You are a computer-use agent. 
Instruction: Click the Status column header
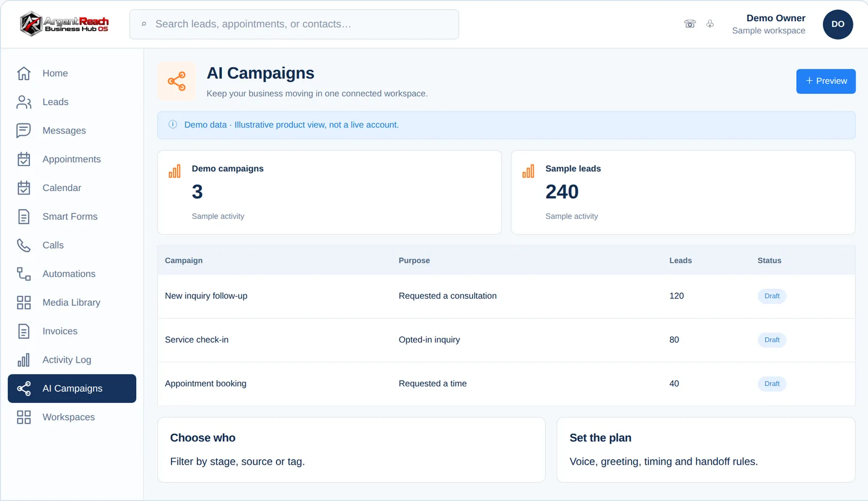769,261
